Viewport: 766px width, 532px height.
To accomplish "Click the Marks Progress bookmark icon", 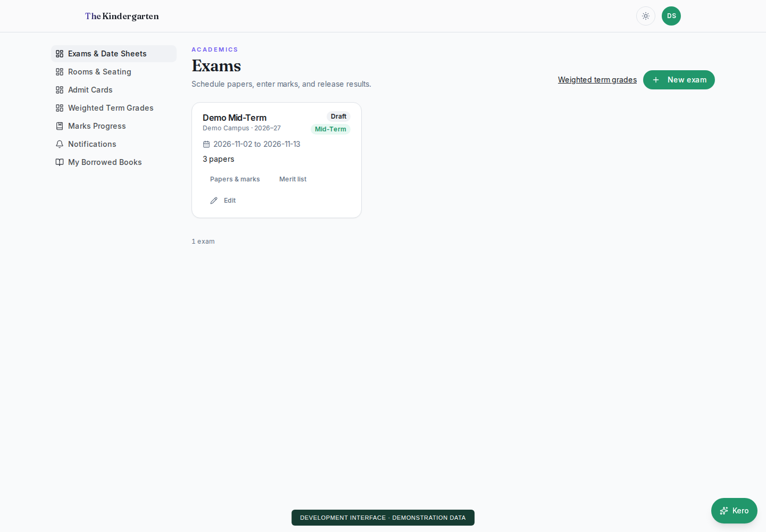I will coord(60,126).
